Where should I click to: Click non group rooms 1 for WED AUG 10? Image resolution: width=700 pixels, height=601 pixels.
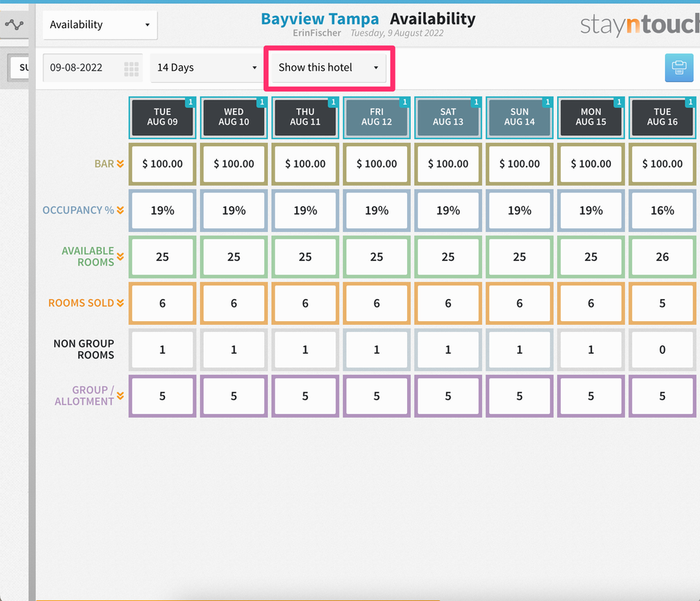point(234,350)
